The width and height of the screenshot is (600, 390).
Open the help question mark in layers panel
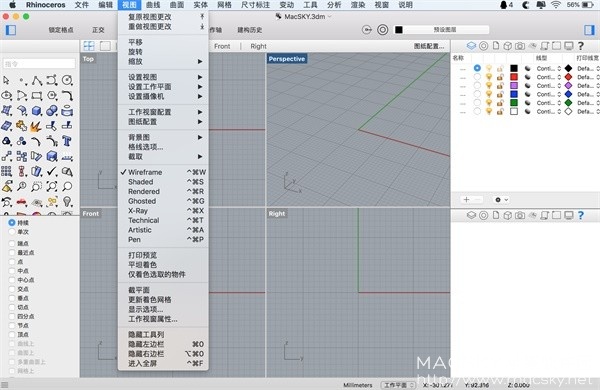[x=580, y=46]
